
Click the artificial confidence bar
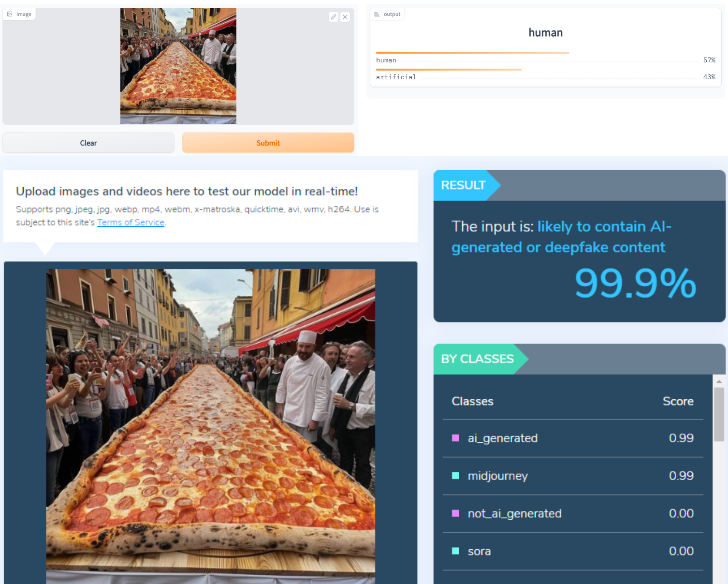[449, 70]
